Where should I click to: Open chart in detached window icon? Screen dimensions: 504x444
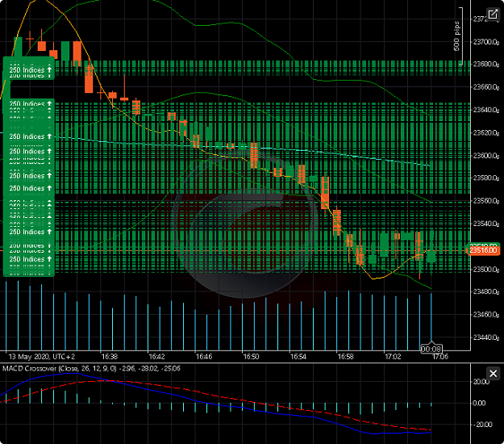(493, 15)
